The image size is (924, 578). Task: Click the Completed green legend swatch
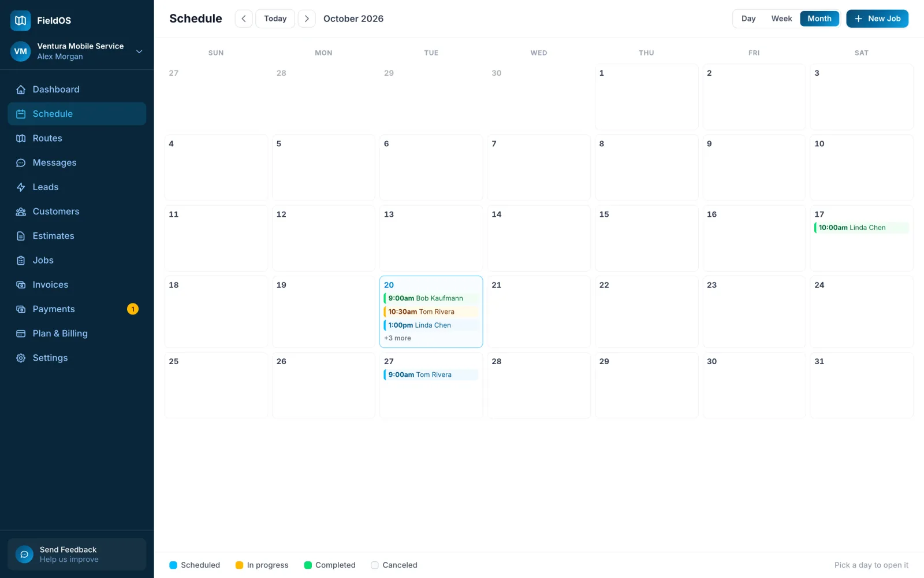pos(308,565)
